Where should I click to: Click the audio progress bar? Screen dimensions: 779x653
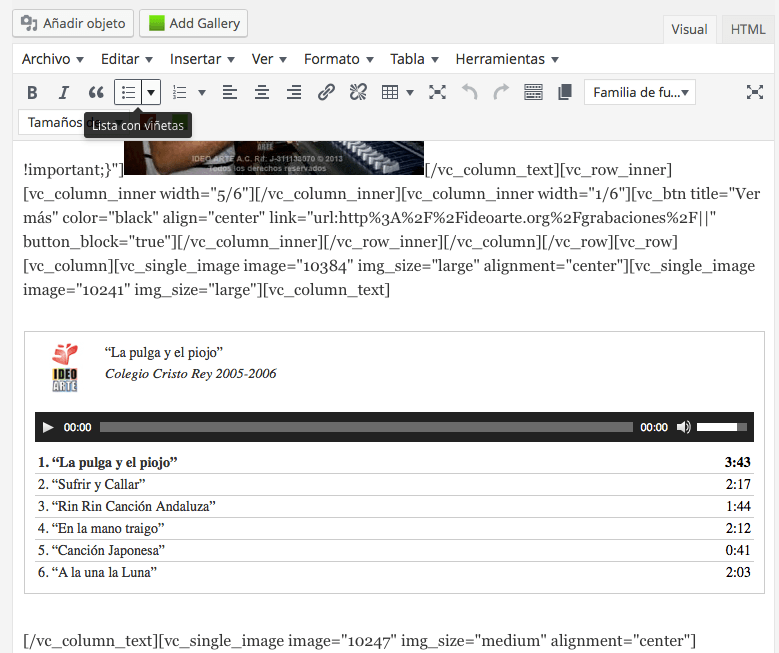[x=366, y=427]
